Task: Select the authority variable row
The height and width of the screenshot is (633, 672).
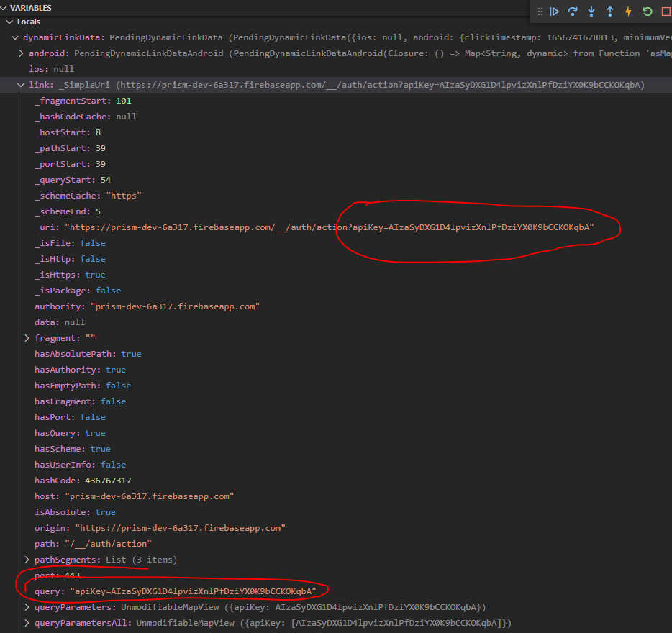Action: pos(336,307)
